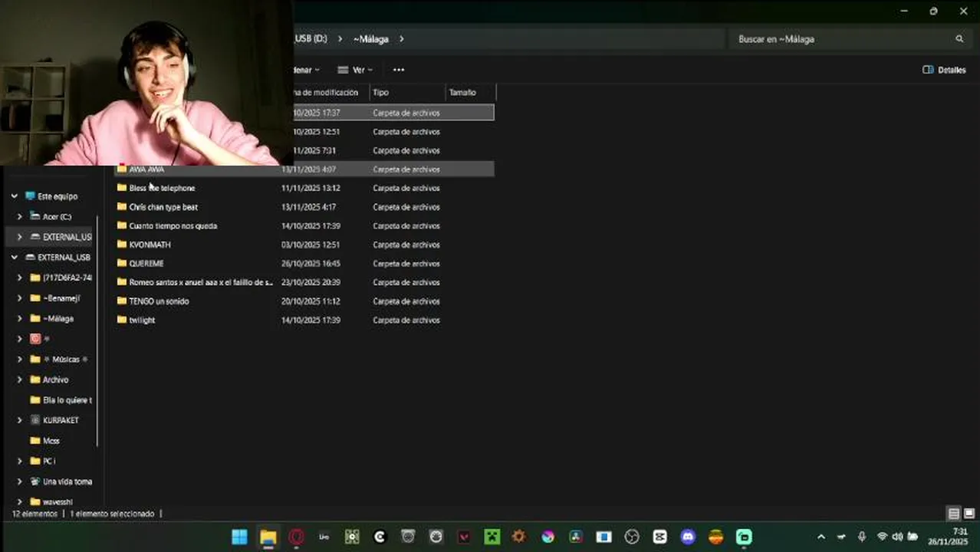This screenshot has height=552, width=980.
Task: Click the search magnifier in Explorer
Action: click(959, 38)
